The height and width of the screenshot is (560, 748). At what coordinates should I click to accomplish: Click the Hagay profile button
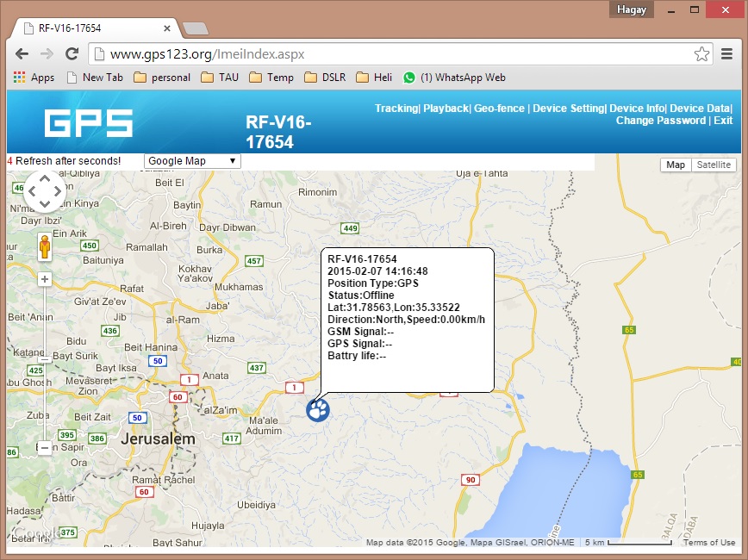coord(632,9)
